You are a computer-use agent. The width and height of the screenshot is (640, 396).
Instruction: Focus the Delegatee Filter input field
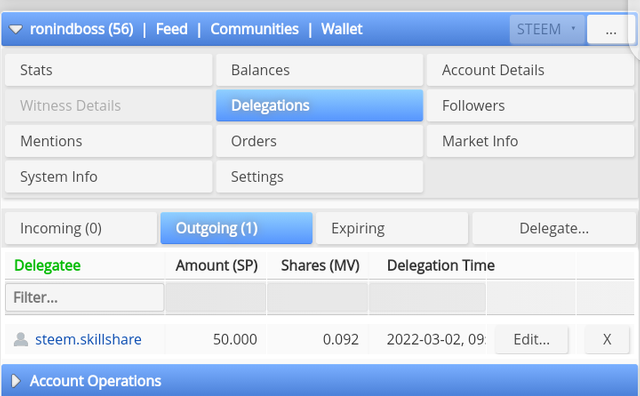(x=84, y=298)
